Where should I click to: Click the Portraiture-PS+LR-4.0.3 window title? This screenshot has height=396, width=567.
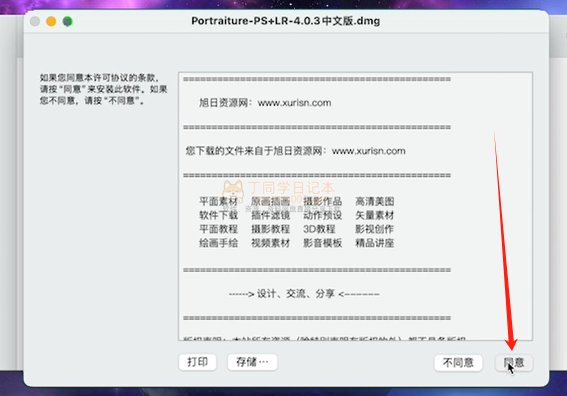click(286, 21)
